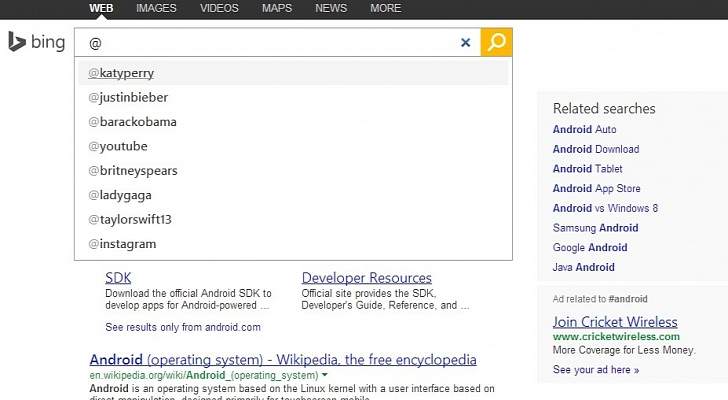Switch to the WEB tab
Viewport: 728px width, 400px height.
point(101,8)
